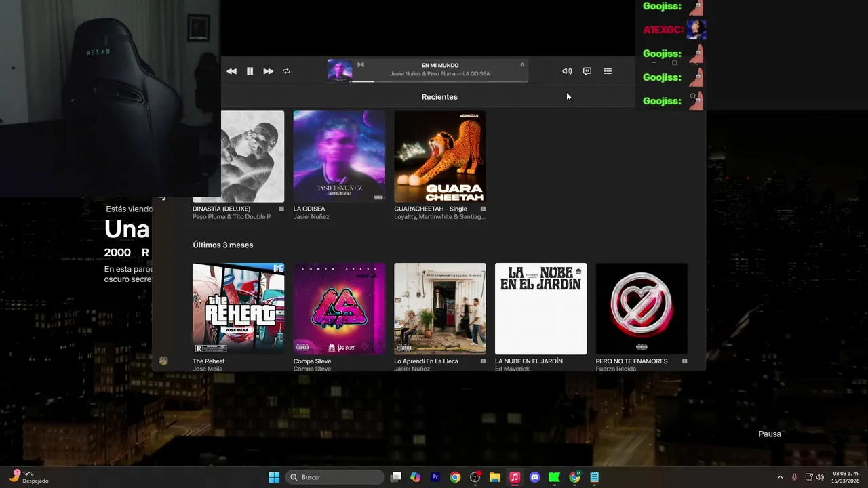Expand the system tray hidden icons chevron
The image size is (868, 488).
coord(780,477)
